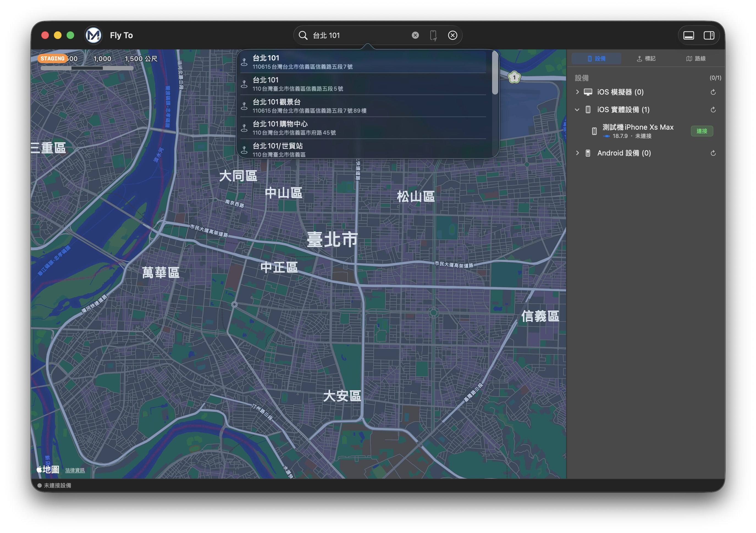Screen dimensions: 756x533
Task: Click the 18.7.9 · 未連接 device status text
Action: [x=631, y=136]
